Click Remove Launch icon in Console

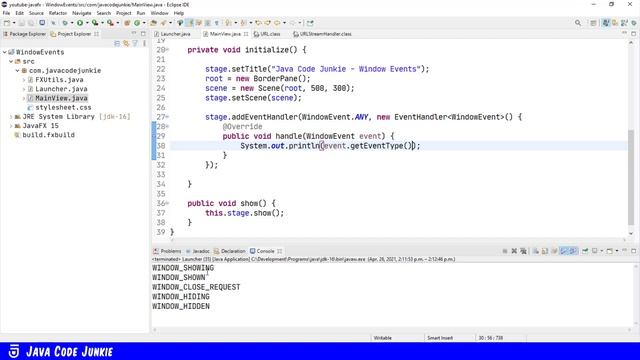tap(514, 251)
